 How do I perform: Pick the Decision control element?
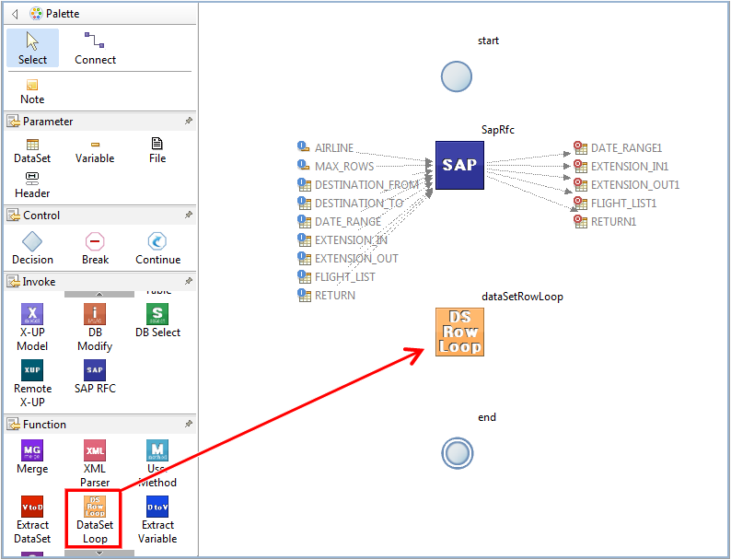(x=32, y=249)
